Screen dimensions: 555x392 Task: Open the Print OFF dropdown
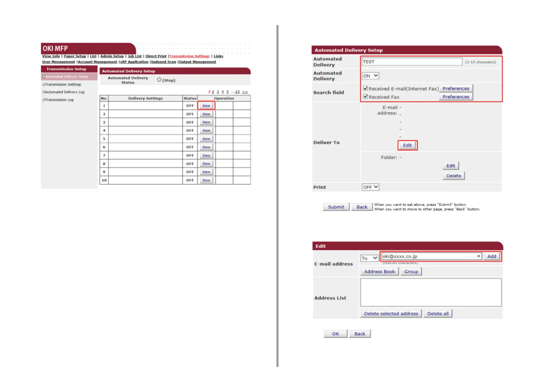[x=370, y=187]
